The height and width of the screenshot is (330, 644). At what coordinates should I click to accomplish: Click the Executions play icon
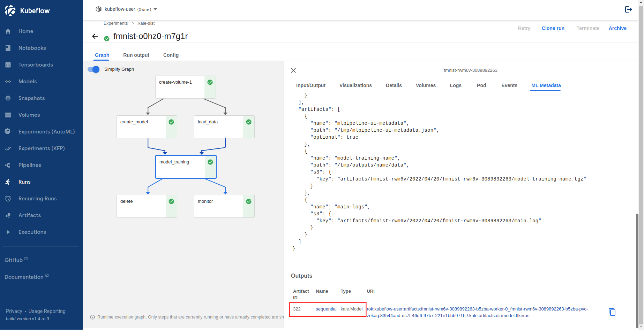(8, 232)
